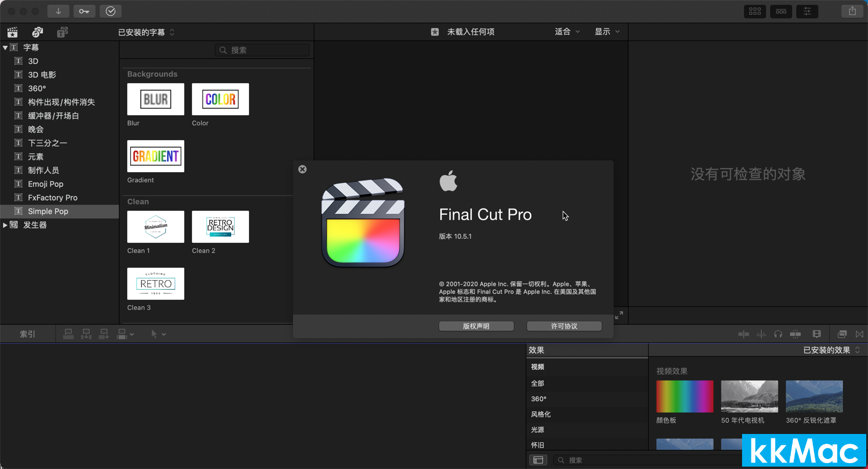Screen dimensions: 868x469
Task: Select the Clean 1 title thumbnail
Action: [x=156, y=227]
